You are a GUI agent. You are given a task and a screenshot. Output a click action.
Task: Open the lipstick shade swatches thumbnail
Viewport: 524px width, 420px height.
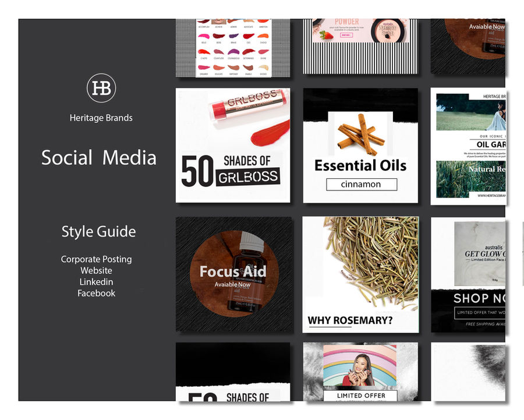[233, 48]
